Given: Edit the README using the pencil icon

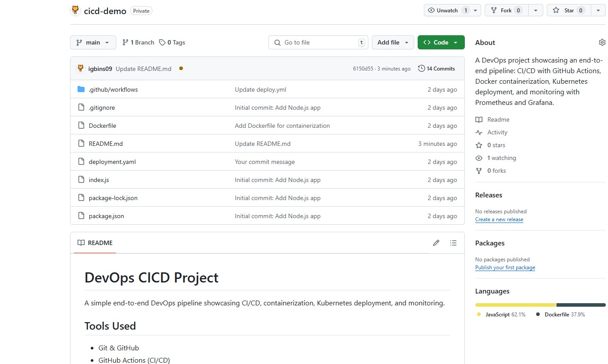Looking at the screenshot, I should [436, 243].
